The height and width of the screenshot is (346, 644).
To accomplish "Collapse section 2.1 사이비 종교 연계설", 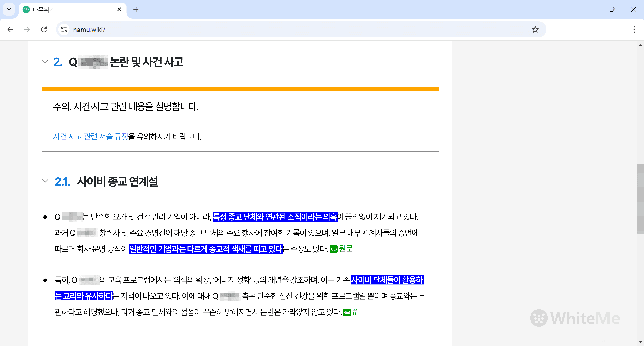I will 45,181.
